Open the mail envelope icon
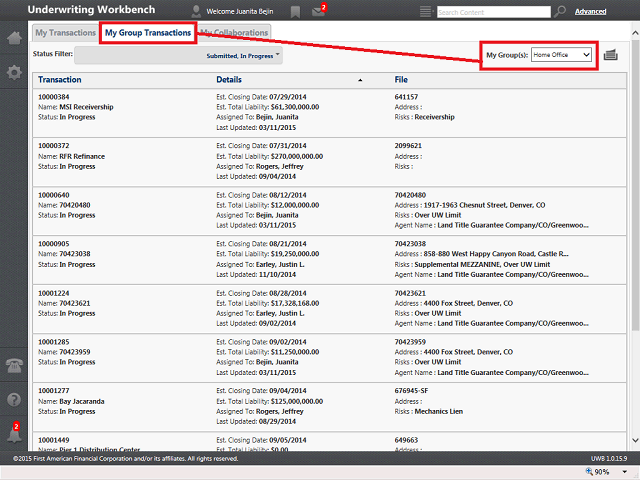 click(x=318, y=11)
